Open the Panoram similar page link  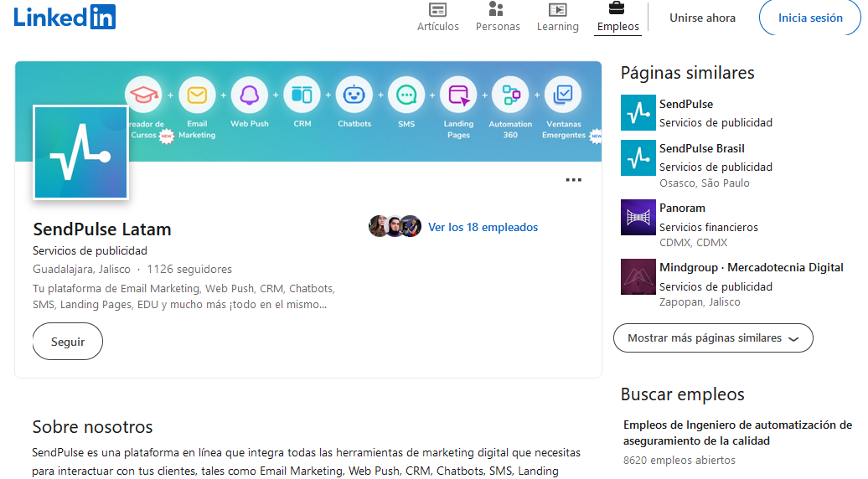click(x=682, y=208)
